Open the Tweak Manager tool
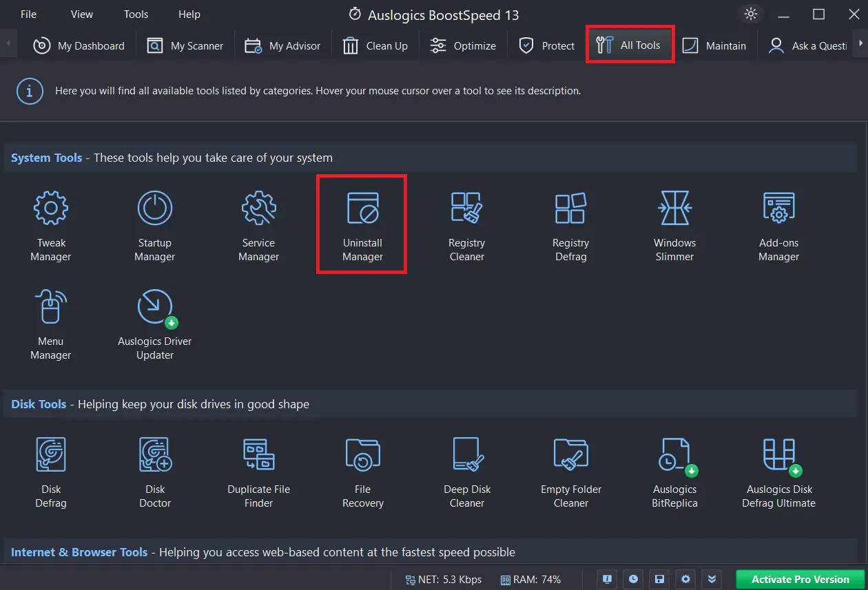 pyautogui.click(x=51, y=227)
